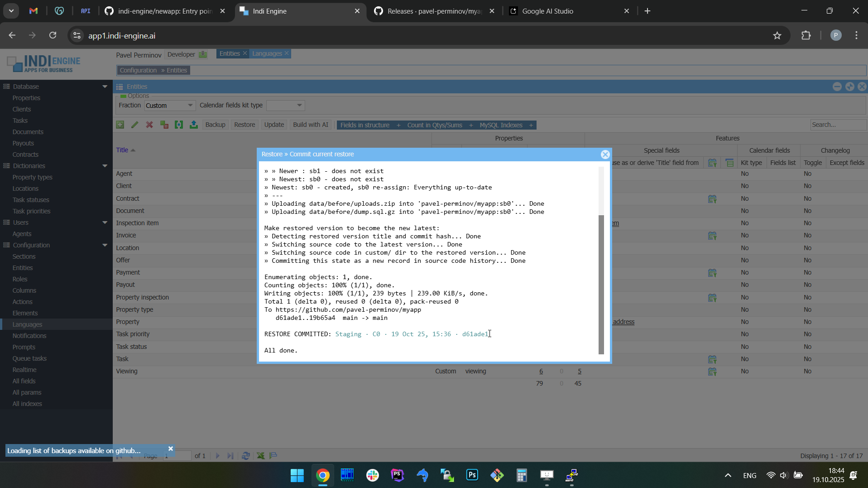Click the pencil edit icon in toolbar

135,125
